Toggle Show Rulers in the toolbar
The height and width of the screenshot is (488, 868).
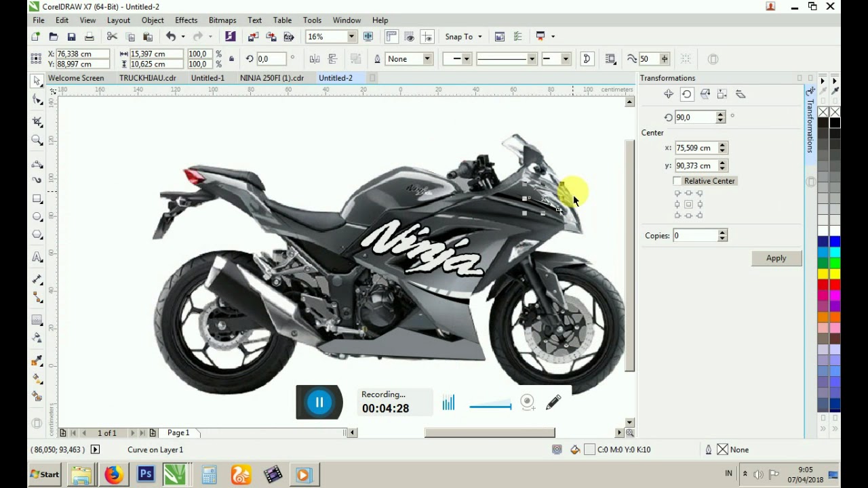click(391, 37)
